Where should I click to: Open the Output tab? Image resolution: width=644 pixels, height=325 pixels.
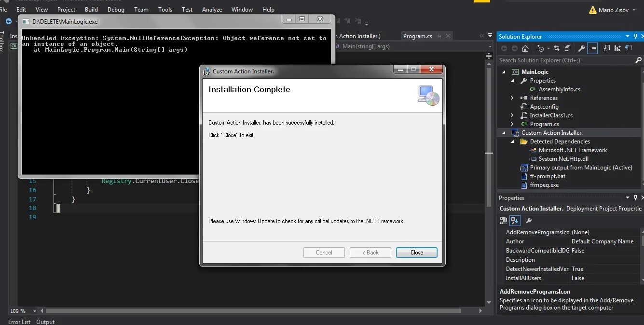pos(45,322)
